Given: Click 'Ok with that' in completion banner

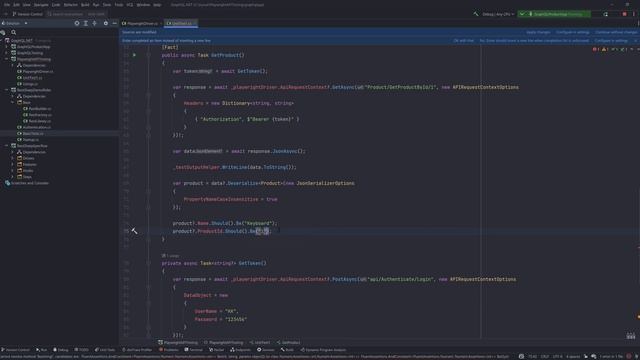Looking at the screenshot, I should (x=464, y=41).
